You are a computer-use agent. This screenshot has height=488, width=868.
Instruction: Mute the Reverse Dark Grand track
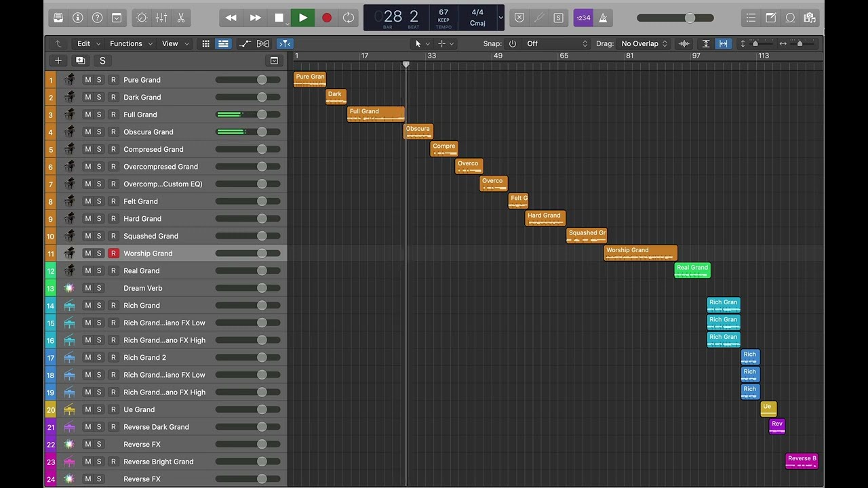pos(87,427)
